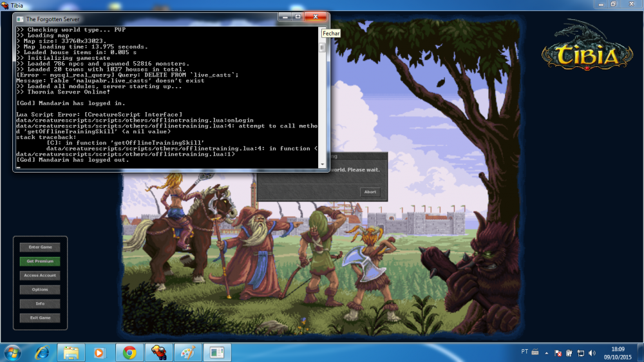
Task: Select the Access Account button
Action: (x=40, y=275)
